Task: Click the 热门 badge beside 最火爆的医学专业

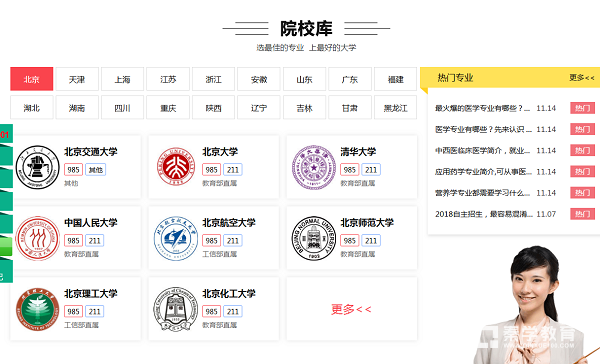Action: click(x=582, y=108)
